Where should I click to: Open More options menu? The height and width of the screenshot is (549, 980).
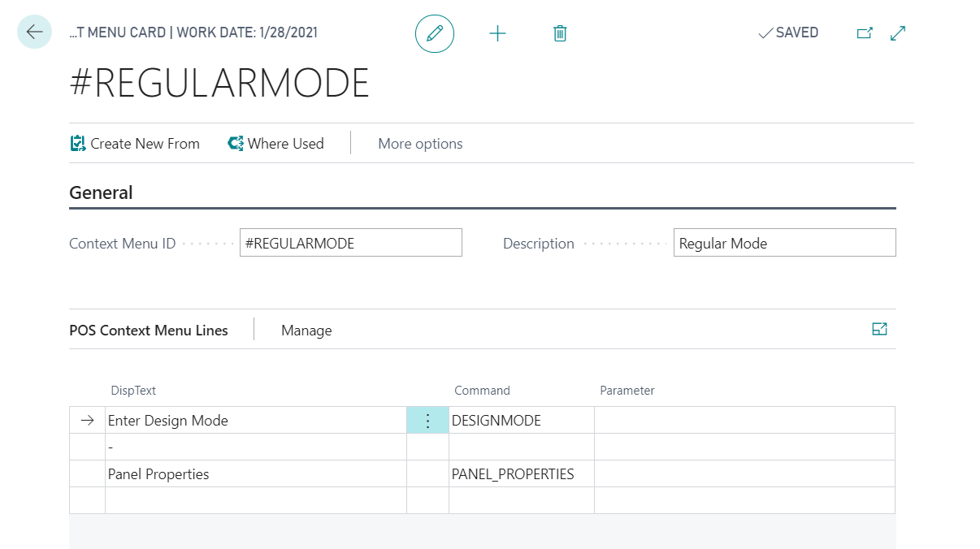[x=420, y=144]
